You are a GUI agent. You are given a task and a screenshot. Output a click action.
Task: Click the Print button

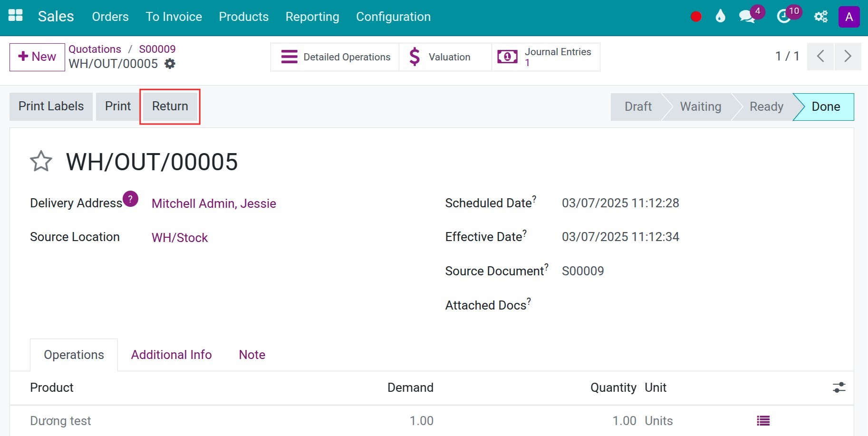[x=118, y=107]
